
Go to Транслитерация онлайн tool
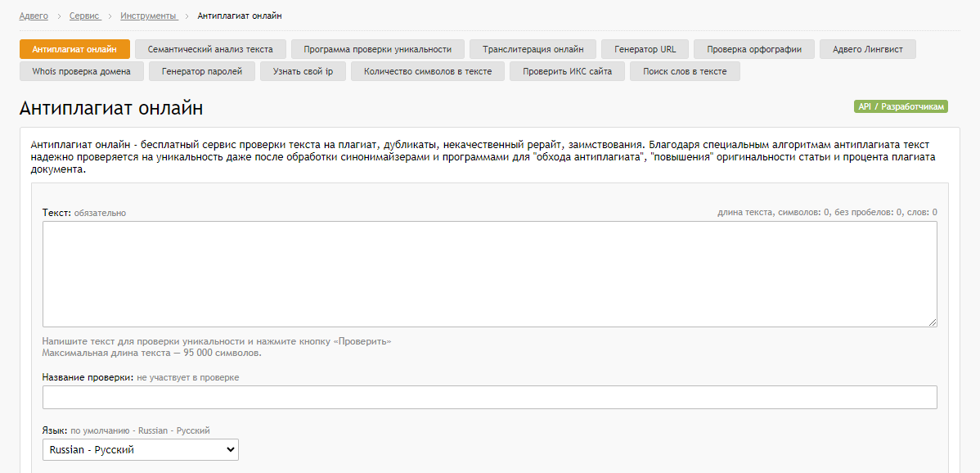(x=533, y=49)
